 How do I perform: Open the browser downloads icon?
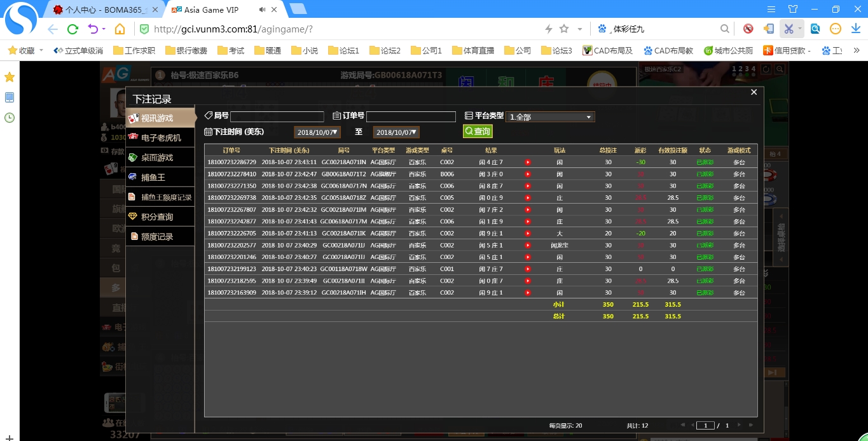point(856,29)
